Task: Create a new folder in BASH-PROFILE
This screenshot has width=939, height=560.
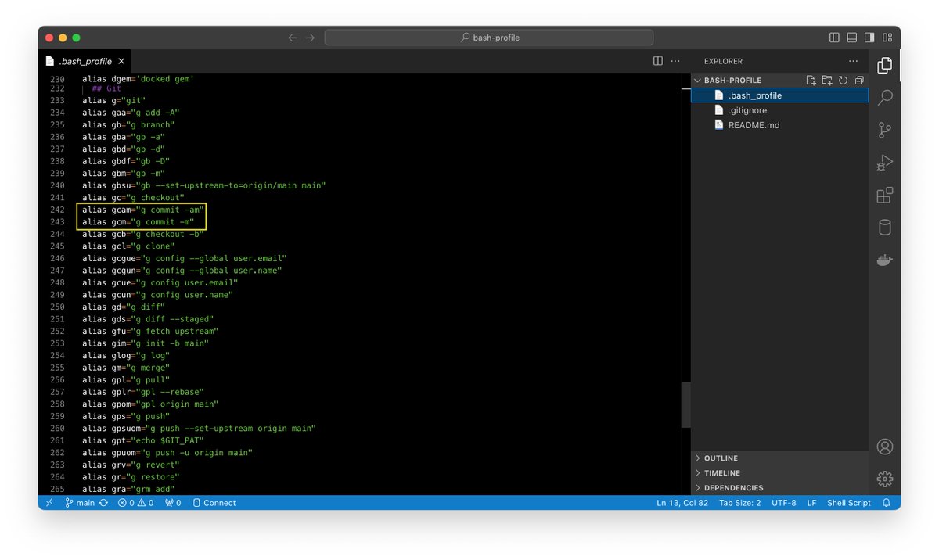Action: pos(827,81)
